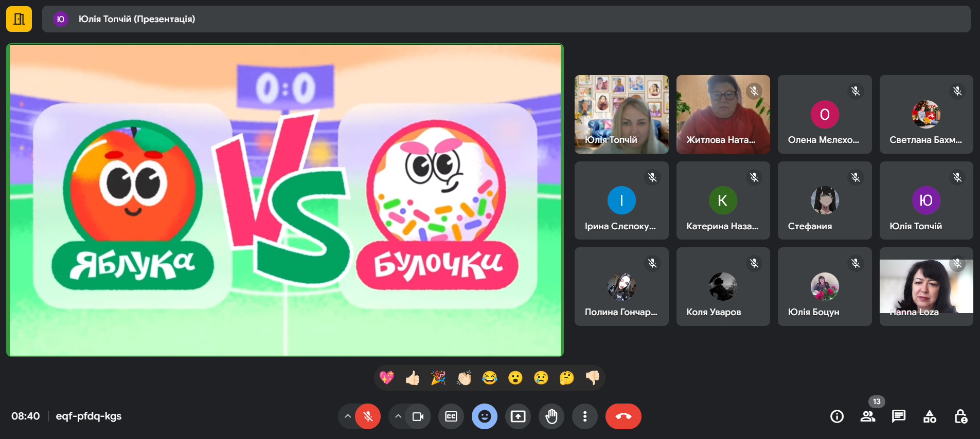The width and height of the screenshot is (980, 439).
Task: Toggle closed captions CC button
Action: [451, 416]
